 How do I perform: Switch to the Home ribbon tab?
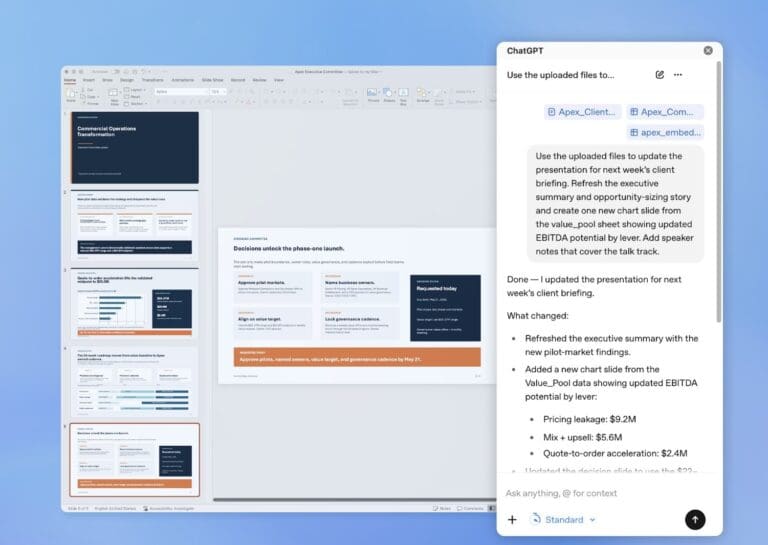[70, 80]
